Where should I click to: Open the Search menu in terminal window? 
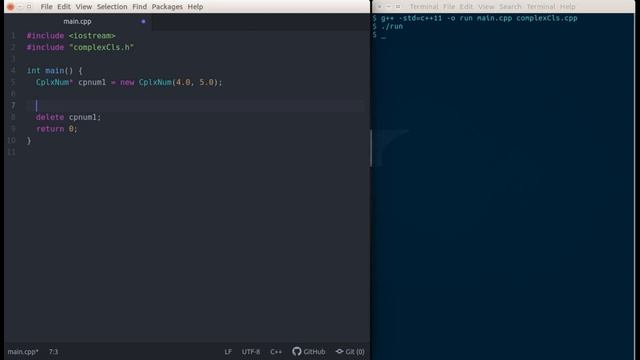pyautogui.click(x=510, y=7)
